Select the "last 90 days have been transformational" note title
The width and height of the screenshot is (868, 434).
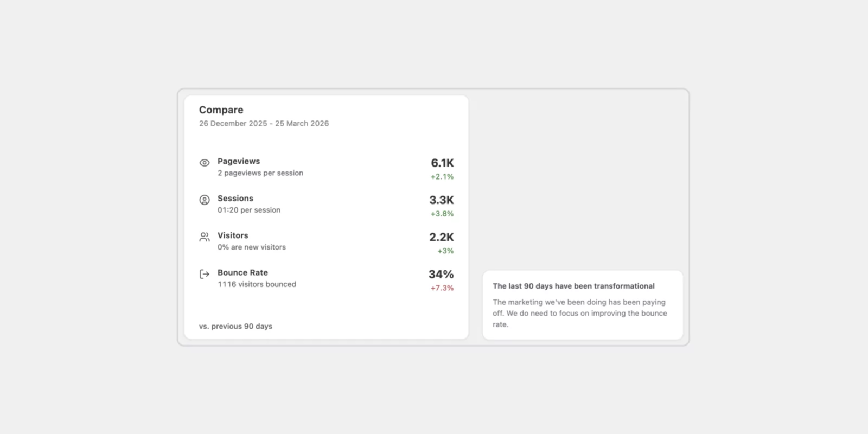pos(573,286)
